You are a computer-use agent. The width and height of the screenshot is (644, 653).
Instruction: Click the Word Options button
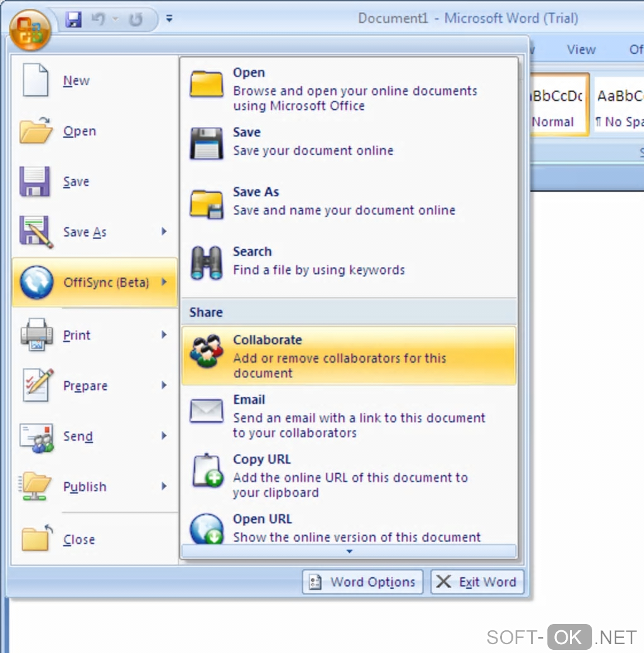[362, 581]
